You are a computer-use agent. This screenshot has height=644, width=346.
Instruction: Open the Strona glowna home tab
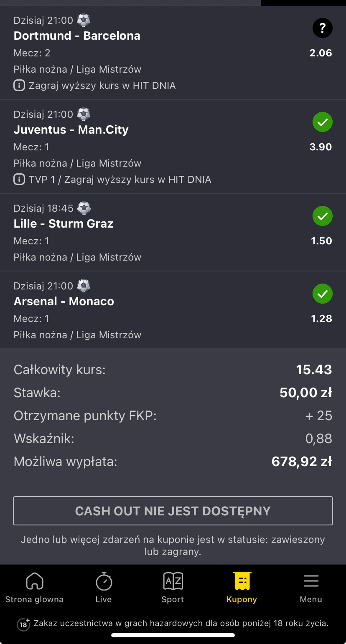pos(34,588)
